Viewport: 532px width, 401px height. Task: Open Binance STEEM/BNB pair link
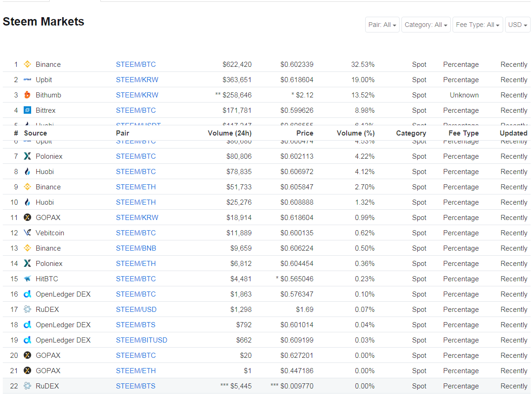click(x=136, y=248)
